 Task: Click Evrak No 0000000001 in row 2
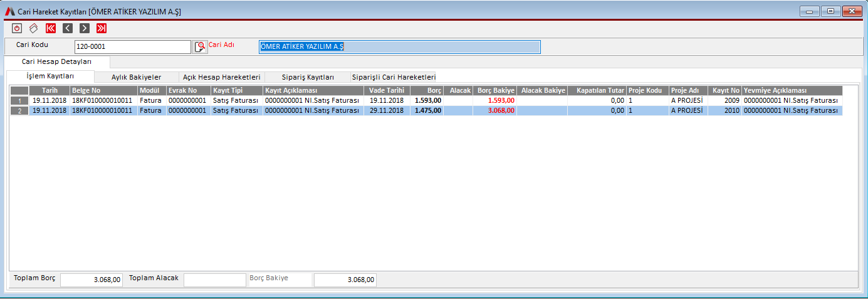pos(188,110)
